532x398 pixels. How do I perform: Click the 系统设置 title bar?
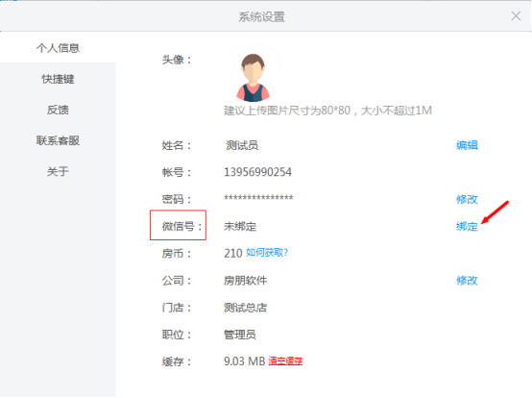point(261,16)
